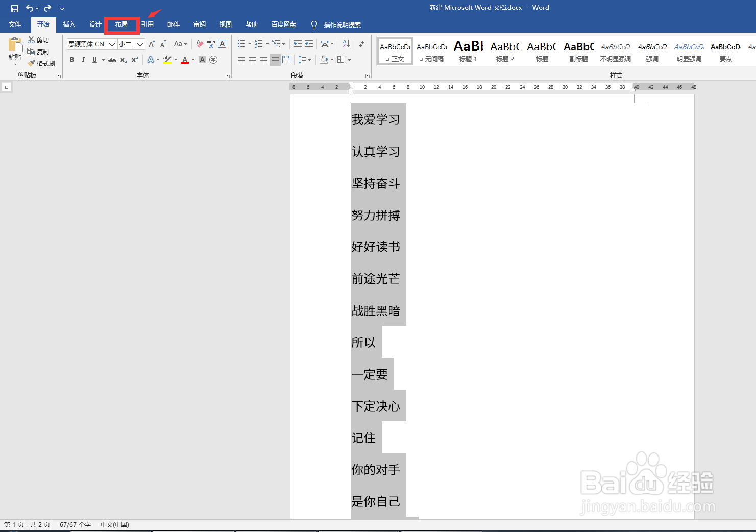Image resolution: width=756 pixels, height=532 pixels.
Task: Click the tab selector at the ruler corner
Action: [6, 87]
